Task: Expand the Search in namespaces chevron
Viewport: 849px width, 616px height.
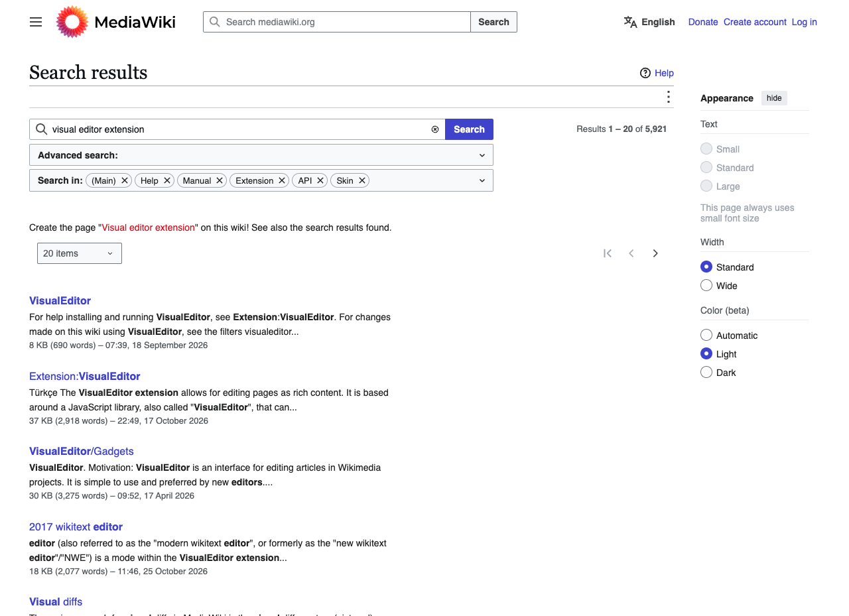Action: [x=482, y=180]
